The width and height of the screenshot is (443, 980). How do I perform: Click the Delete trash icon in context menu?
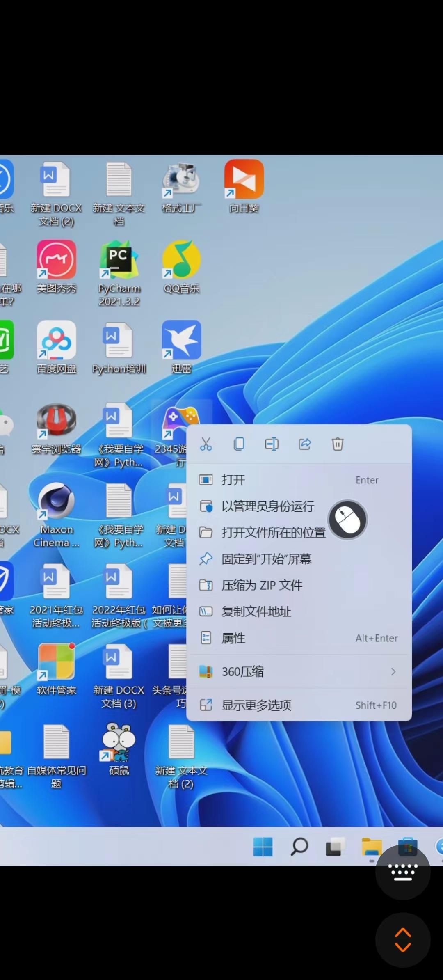[337, 444]
